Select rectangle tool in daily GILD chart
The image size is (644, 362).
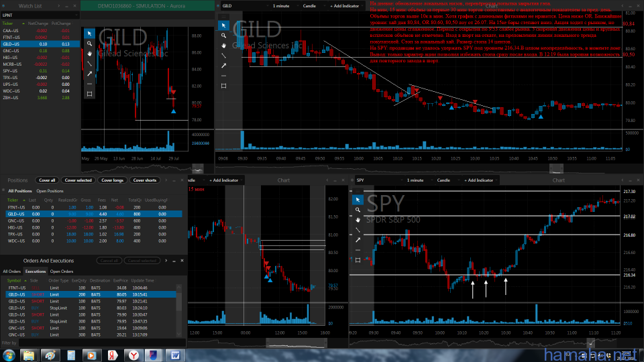[89, 94]
